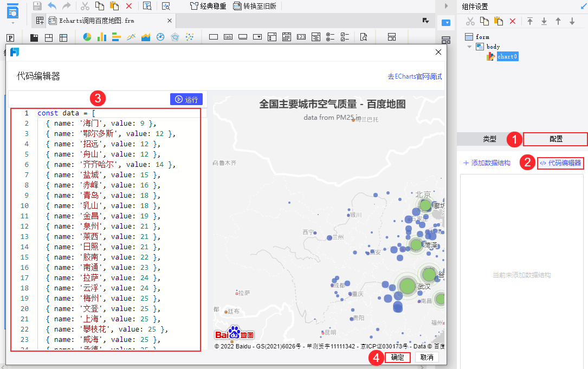Image resolution: width=588 pixels, height=369 pixels.
Task: Collapse the body tree node
Action: click(469, 47)
